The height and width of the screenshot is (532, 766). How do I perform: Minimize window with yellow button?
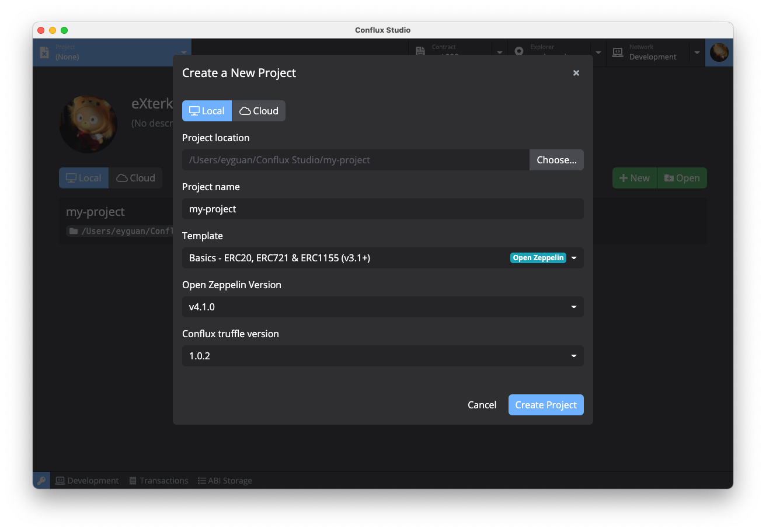click(53, 30)
